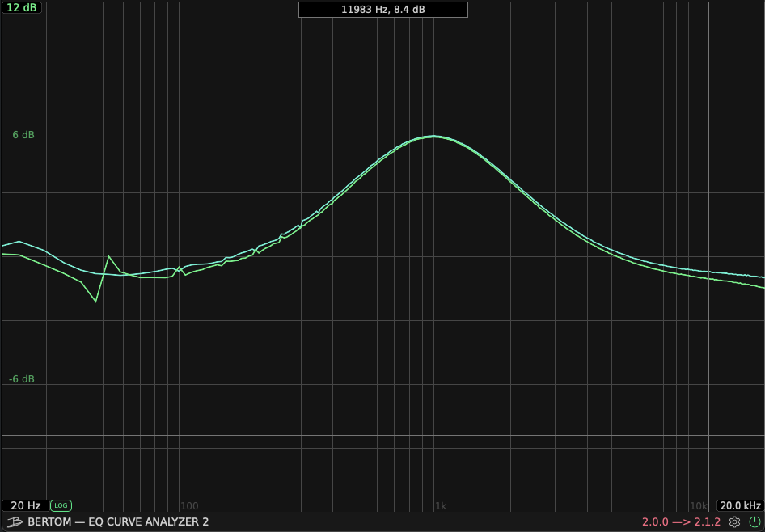
Task: Click the 20.0 kHz maximum frequency field
Action: 740,505
